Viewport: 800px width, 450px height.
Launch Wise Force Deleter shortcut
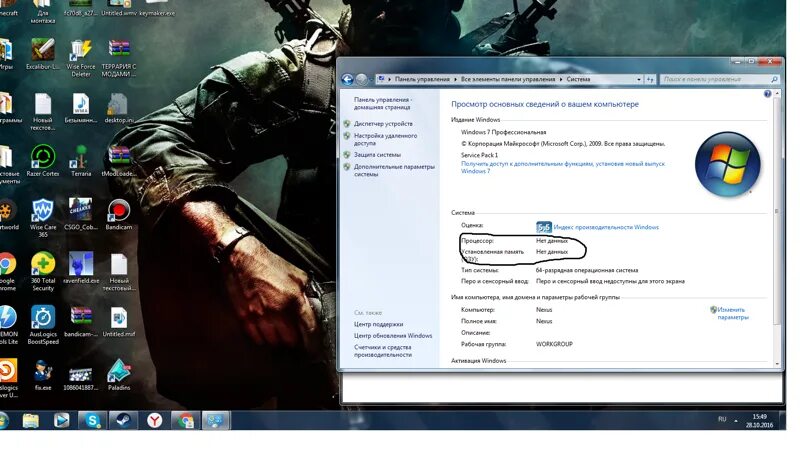click(81, 58)
